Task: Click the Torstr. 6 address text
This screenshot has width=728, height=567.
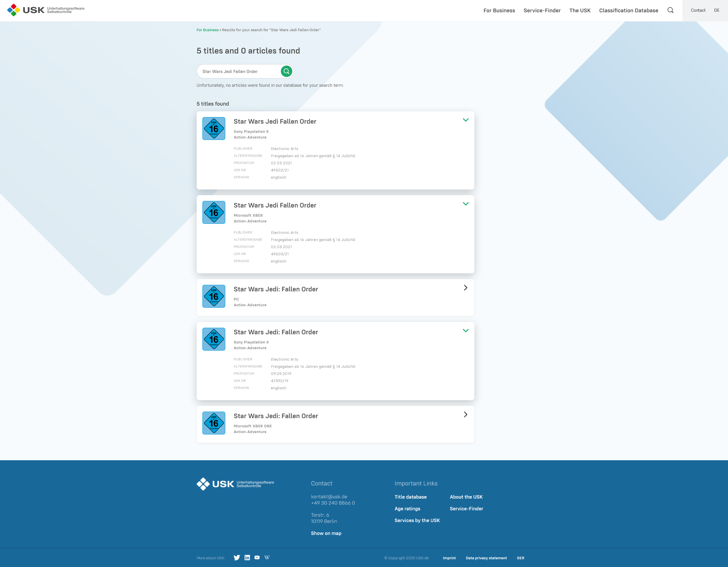Action: tap(320, 515)
